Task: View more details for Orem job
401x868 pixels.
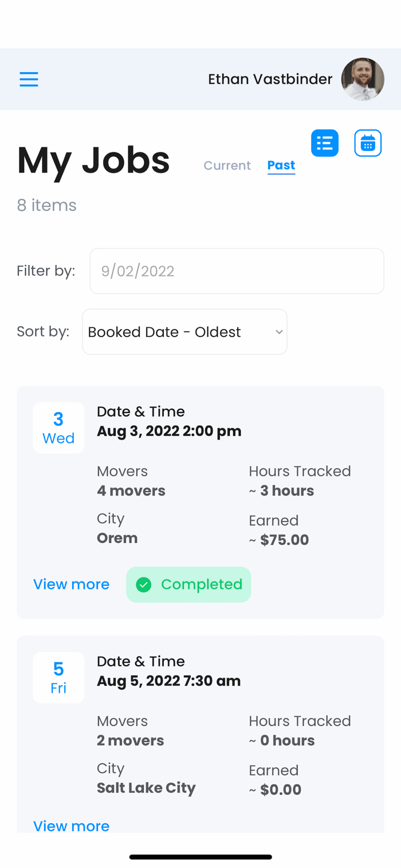Action: pyautogui.click(x=71, y=584)
